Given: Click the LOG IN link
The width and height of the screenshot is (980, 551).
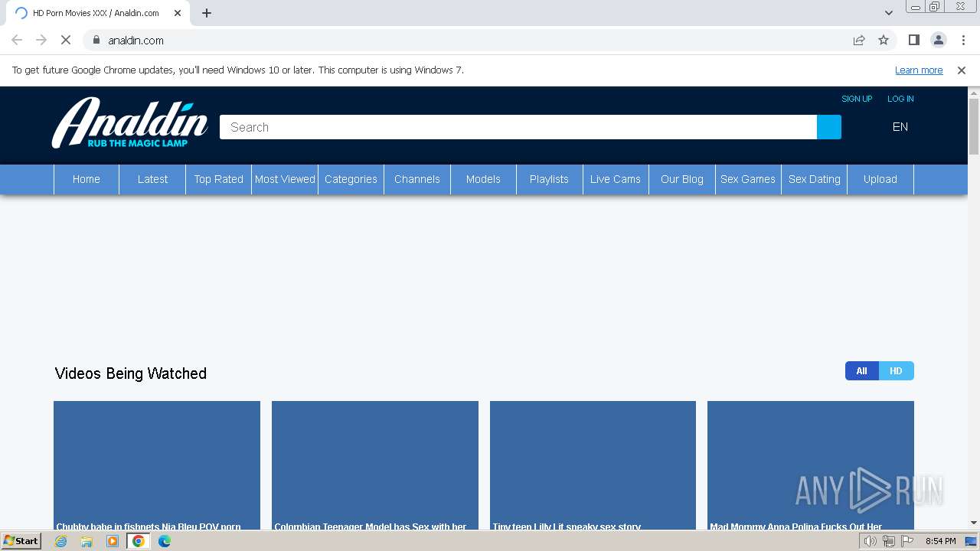Looking at the screenshot, I should coord(900,99).
